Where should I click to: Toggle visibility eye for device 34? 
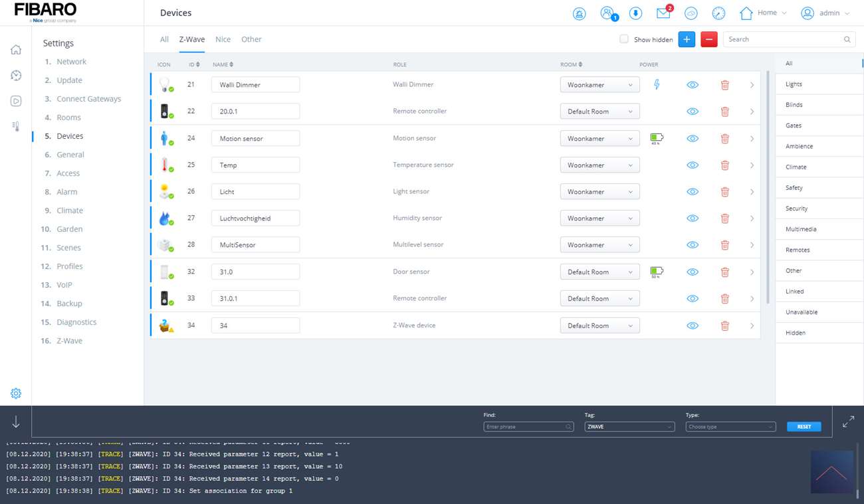tap(693, 325)
